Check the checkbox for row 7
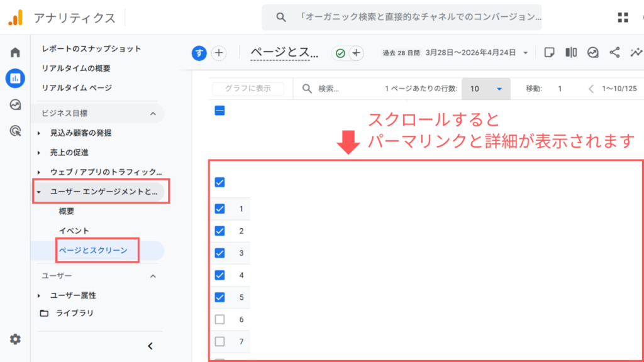This screenshot has height=362, width=644. point(219,341)
